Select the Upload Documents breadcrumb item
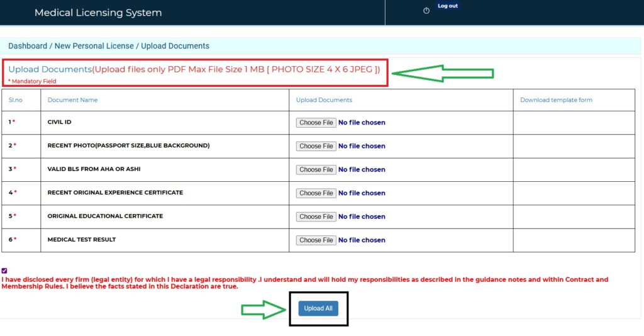644x336 pixels. coord(175,46)
